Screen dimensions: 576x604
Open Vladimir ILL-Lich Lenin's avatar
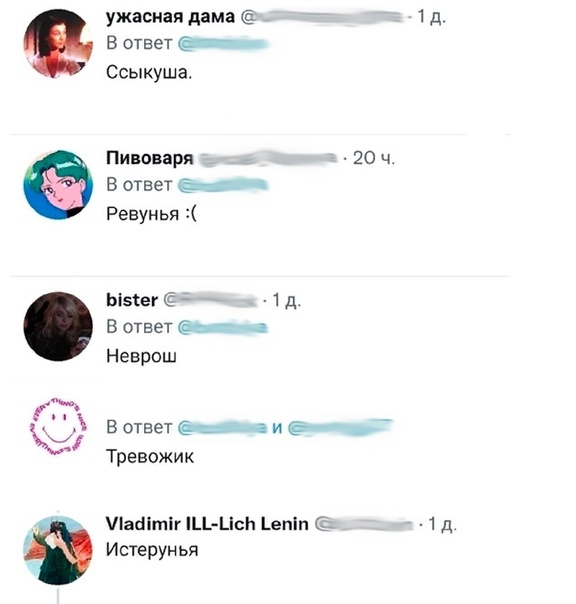[58, 550]
